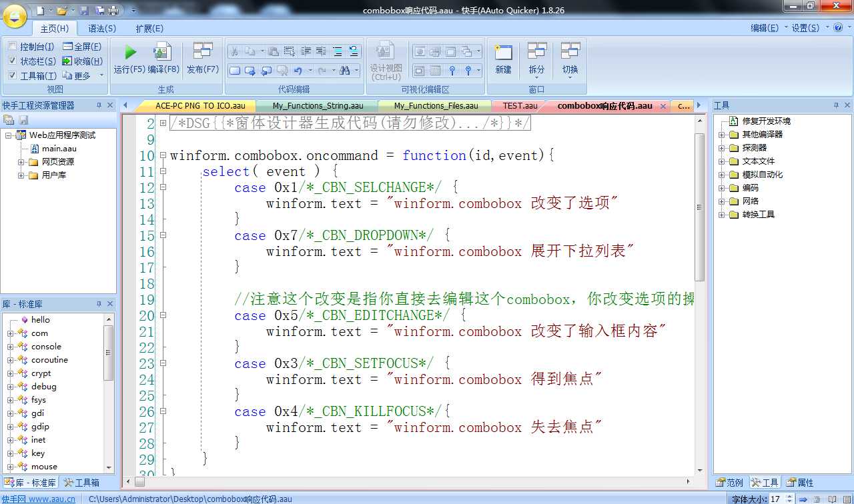Expand the 用户库 folder
The height and width of the screenshot is (504, 854).
21,175
